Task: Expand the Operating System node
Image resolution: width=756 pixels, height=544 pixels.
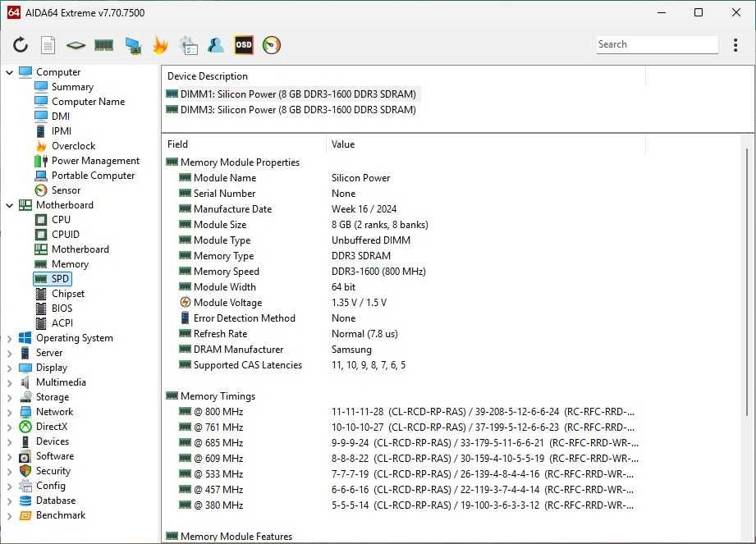Action: point(9,339)
